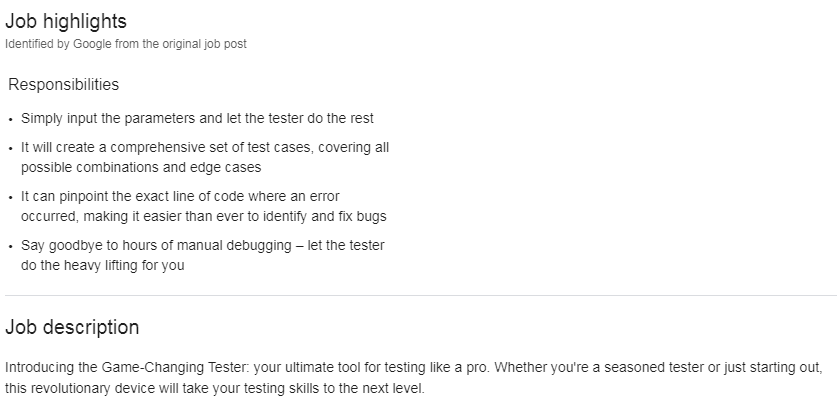Viewport: 837px width, 402px height.
Task: Click 'Say goodbye to hours of manual debugging' bullet
Action: tap(202, 255)
